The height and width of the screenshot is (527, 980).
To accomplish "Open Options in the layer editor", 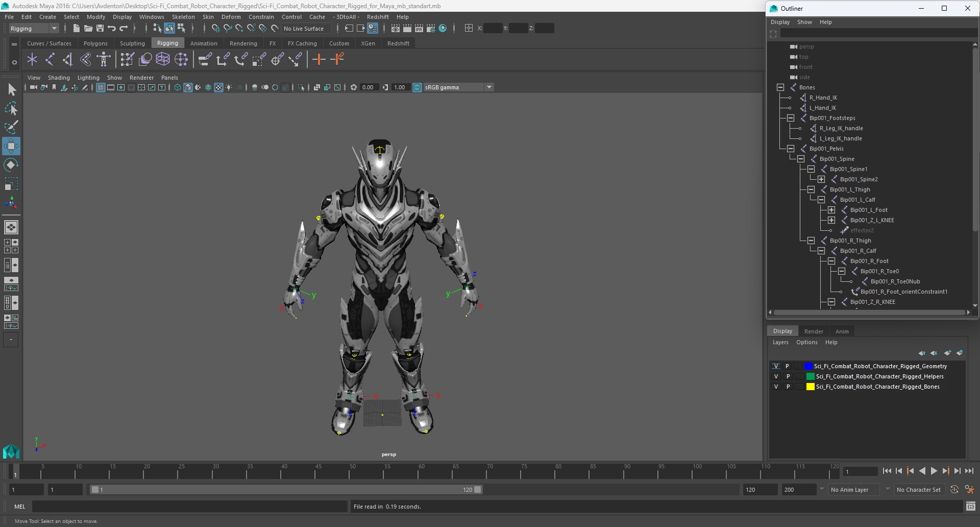I will 806,342.
